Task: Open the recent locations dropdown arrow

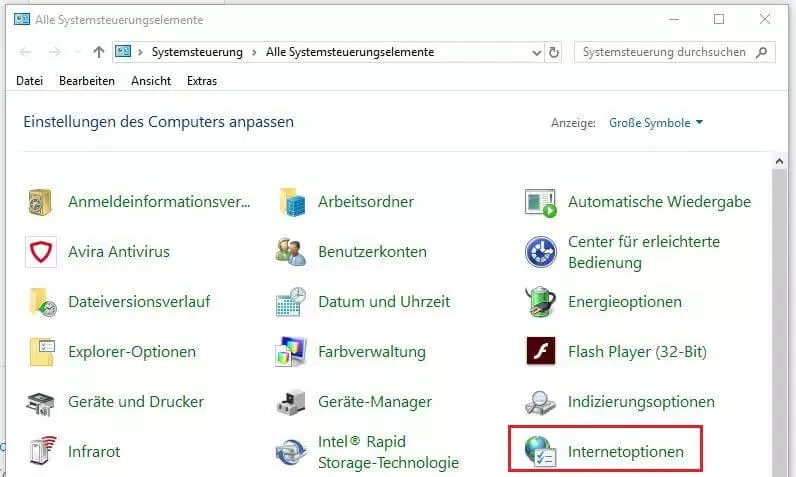Action: coord(77,52)
